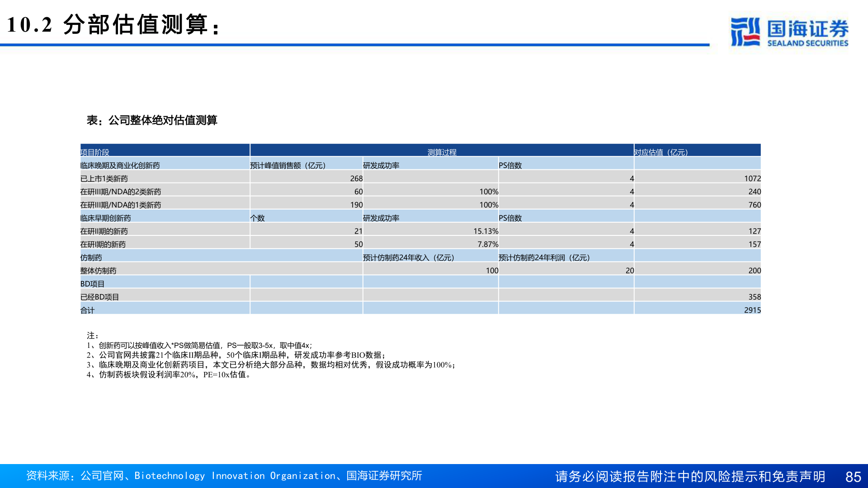868x488 pixels.
Task: Select the count value 50
Action: [359, 244]
